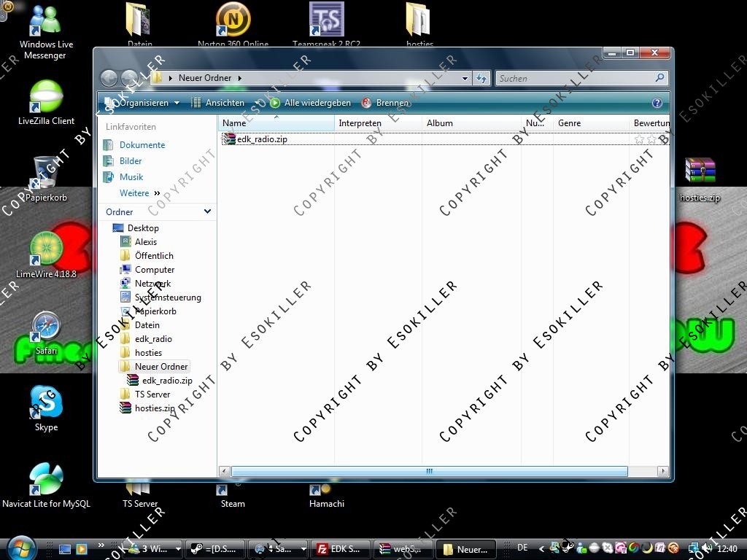Viewport: 747px width, 560px height.
Task: Select hosties.zip in the folder tree
Action: coord(155,408)
